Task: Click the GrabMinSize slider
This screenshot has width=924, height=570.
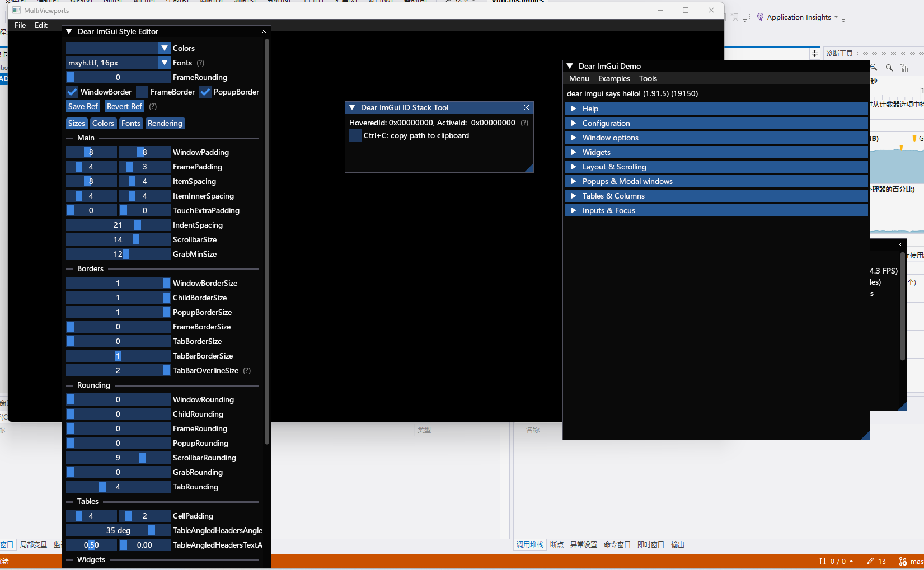Action: pyautogui.click(x=118, y=255)
